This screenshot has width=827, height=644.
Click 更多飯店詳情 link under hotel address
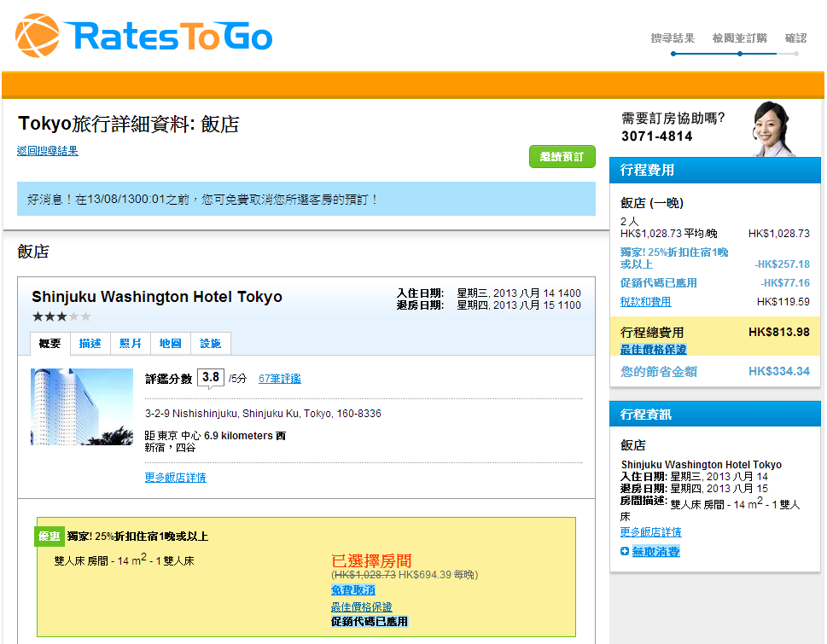(x=175, y=478)
